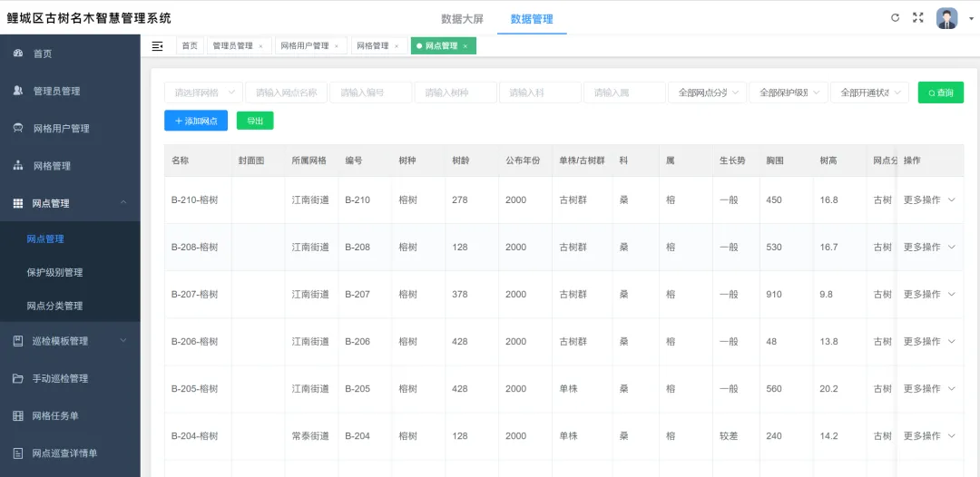This screenshot has width=980, height=477.
Task: Open the 首页 page tab
Action: (x=190, y=46)
